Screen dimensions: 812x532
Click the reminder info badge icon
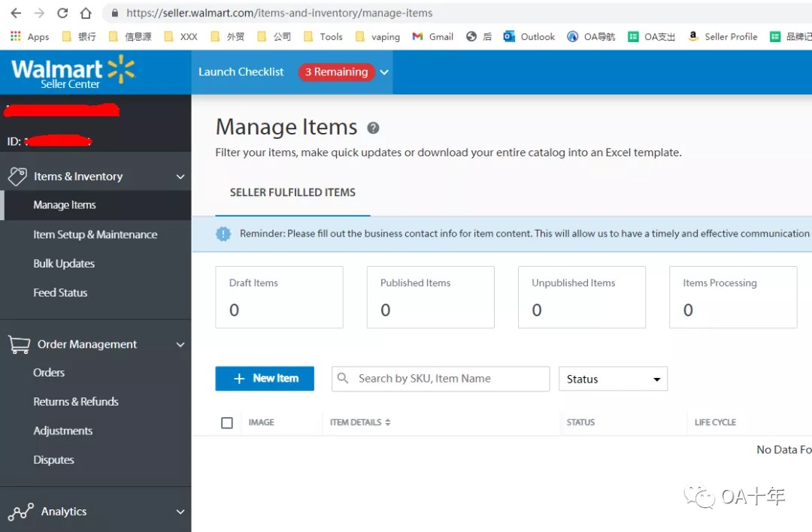click(x=223, y=234)
